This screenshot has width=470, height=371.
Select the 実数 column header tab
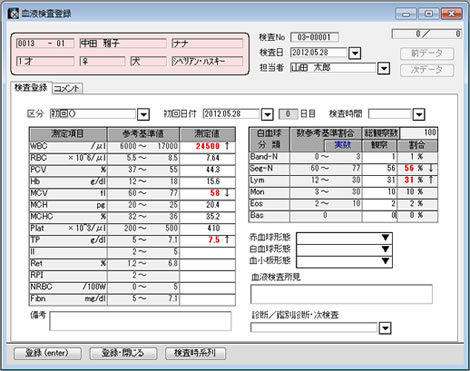tap(343, 145)
